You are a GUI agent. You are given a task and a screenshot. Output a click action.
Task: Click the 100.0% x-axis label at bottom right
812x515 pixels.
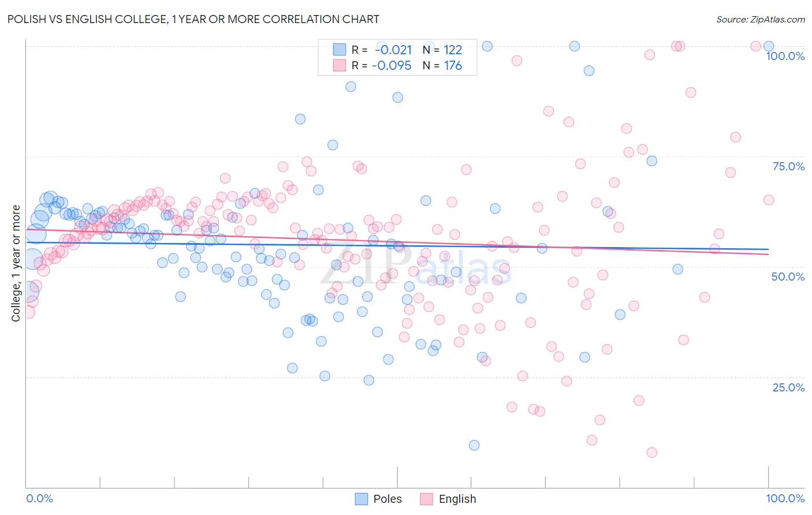click(x=785, y=498)
